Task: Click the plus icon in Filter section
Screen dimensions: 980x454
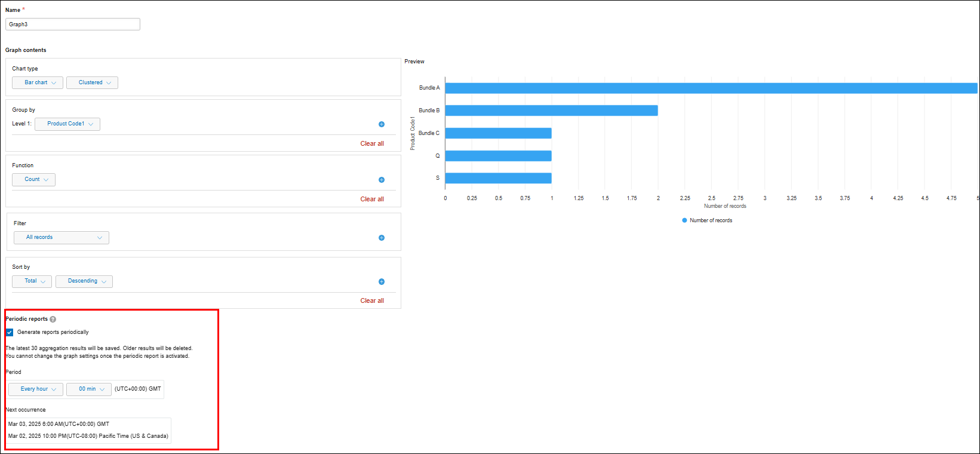Action: tap(382, 238)
